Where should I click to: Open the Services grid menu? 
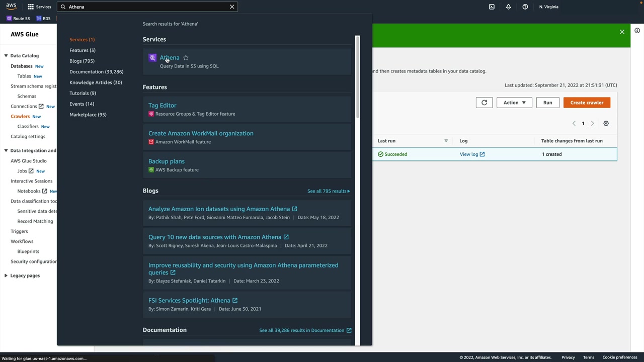pos(39,7)
